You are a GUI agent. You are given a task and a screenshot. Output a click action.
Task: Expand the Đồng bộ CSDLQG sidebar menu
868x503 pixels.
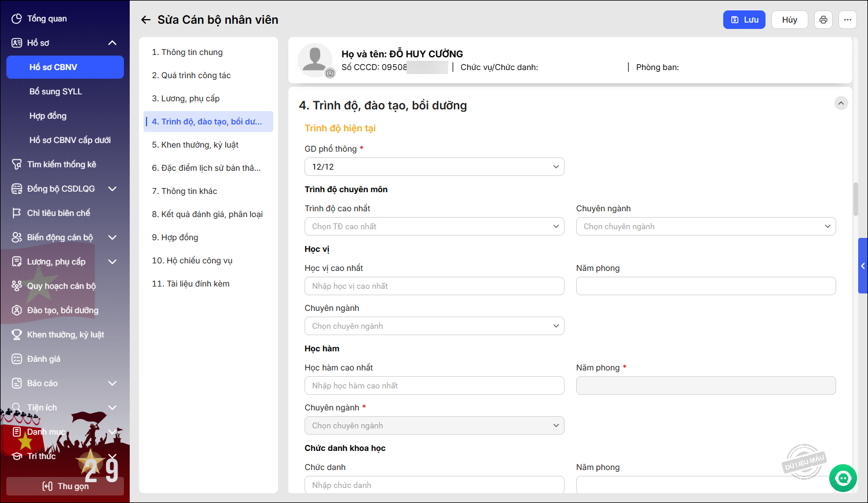[112, 189]
